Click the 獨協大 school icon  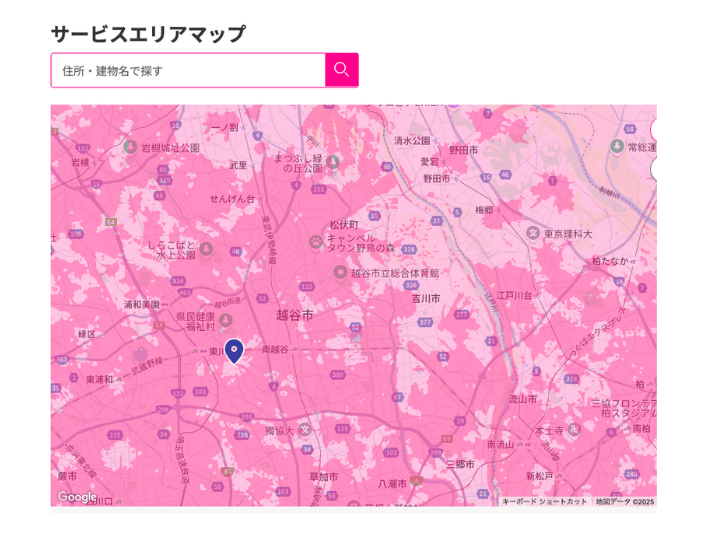(x=305, y=430)
